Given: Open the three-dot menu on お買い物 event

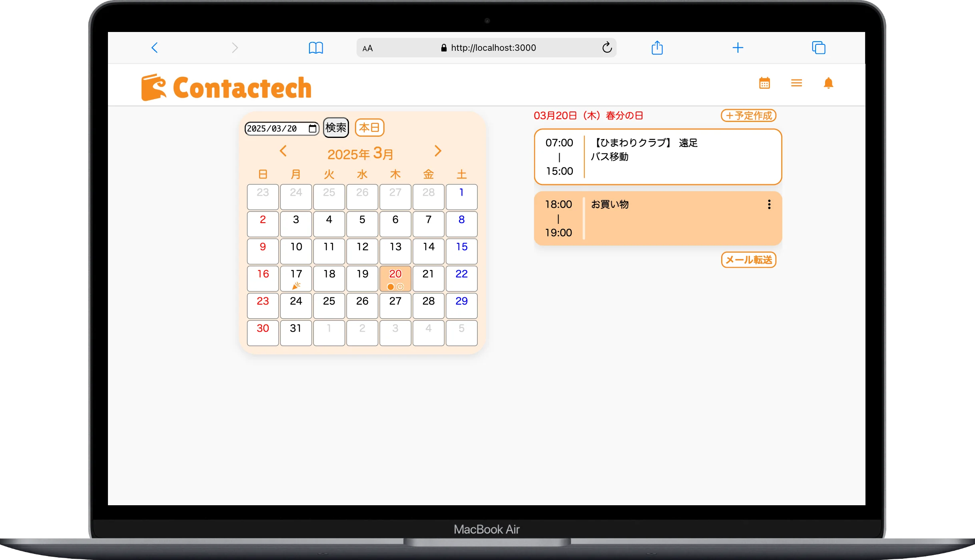Looking at the screenshot, I should click(x=769, y=205).
